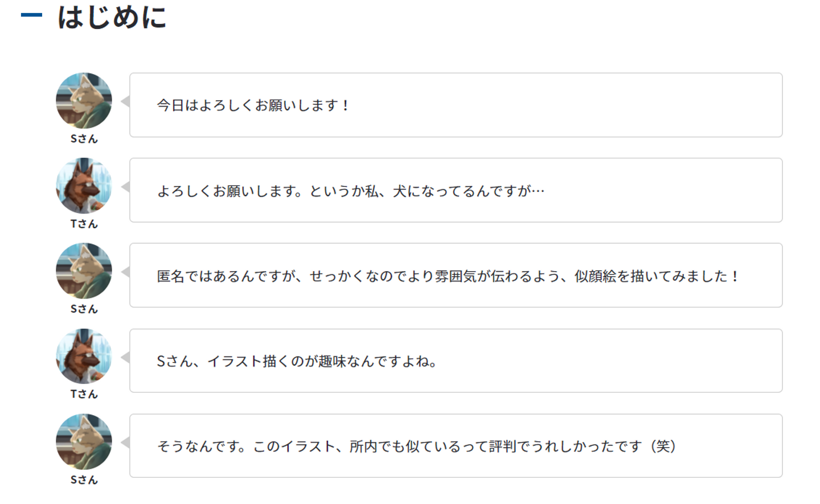Screen dimensions: 820x504
Task: Click the message ending with うれしかったです（笑）
Action: pos(417,446)
